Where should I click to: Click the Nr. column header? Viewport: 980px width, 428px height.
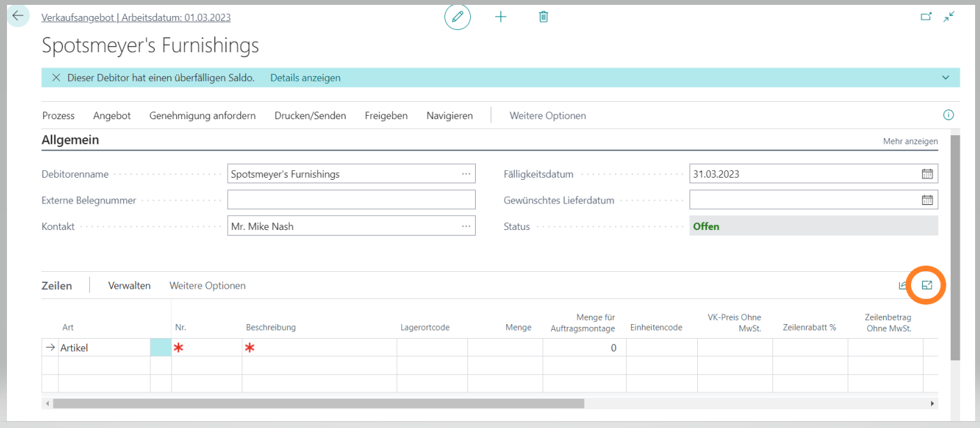pyautogui.click(x=181, y=328)
